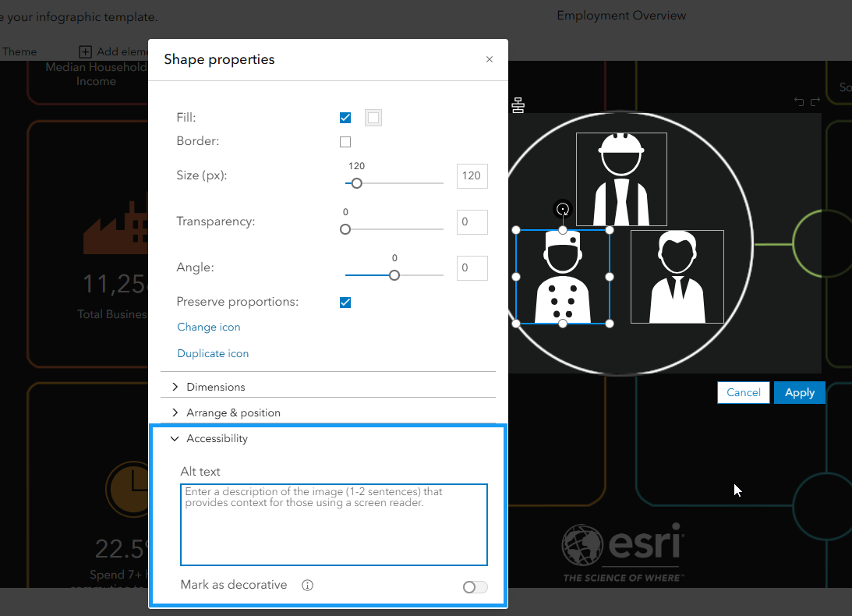Uncheck Preserve proportions checkbox
The image size is (852, 616).
pos(345,303)
